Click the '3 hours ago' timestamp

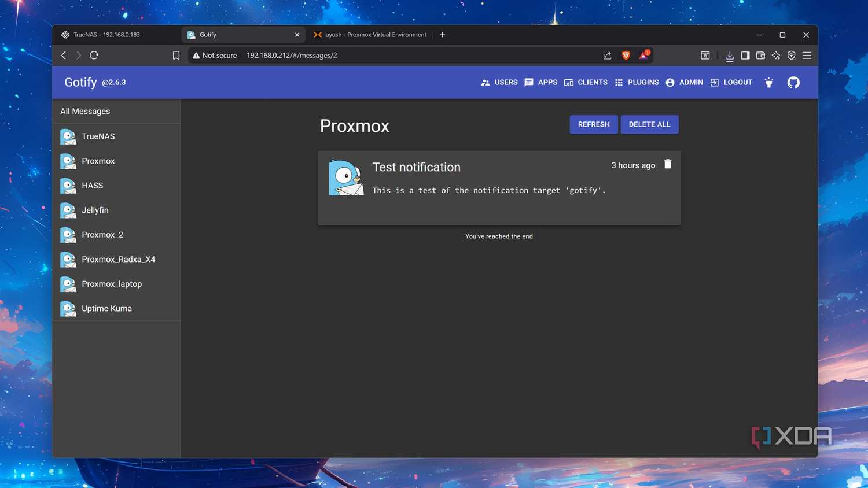point(633,165)
